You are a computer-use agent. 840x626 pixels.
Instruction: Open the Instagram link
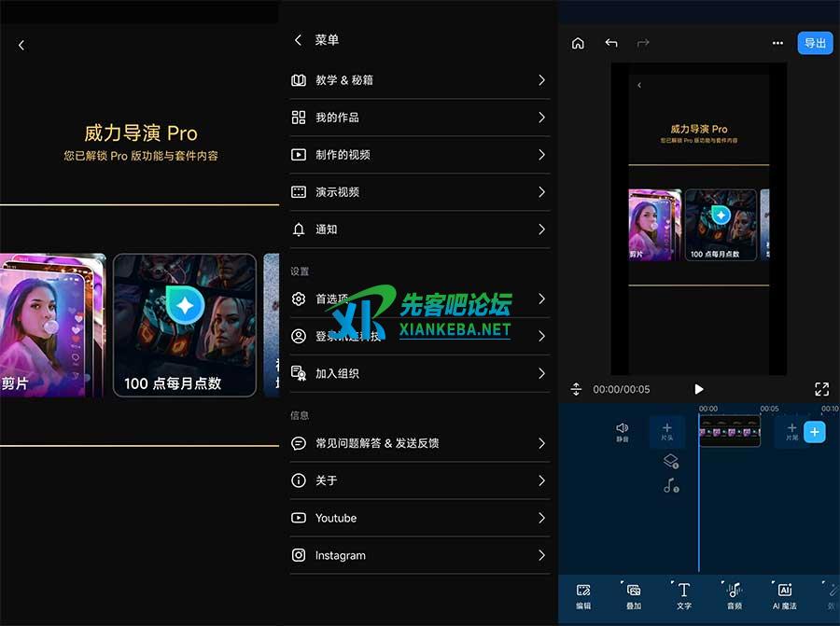419,555
